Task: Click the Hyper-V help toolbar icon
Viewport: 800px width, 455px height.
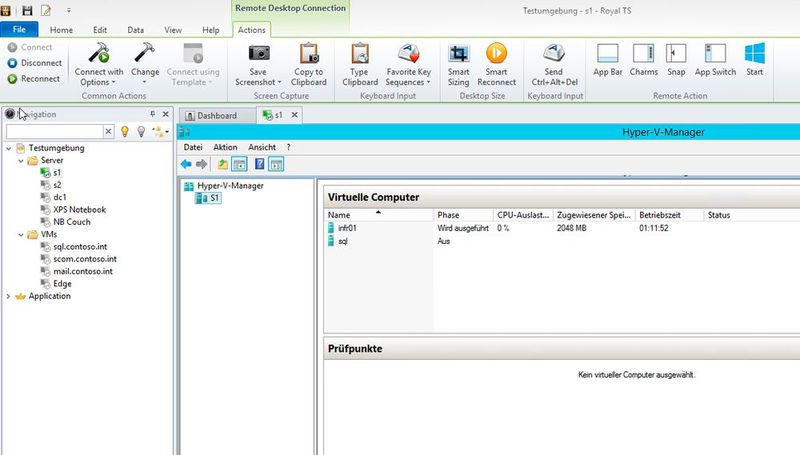Action: point(259,164)
